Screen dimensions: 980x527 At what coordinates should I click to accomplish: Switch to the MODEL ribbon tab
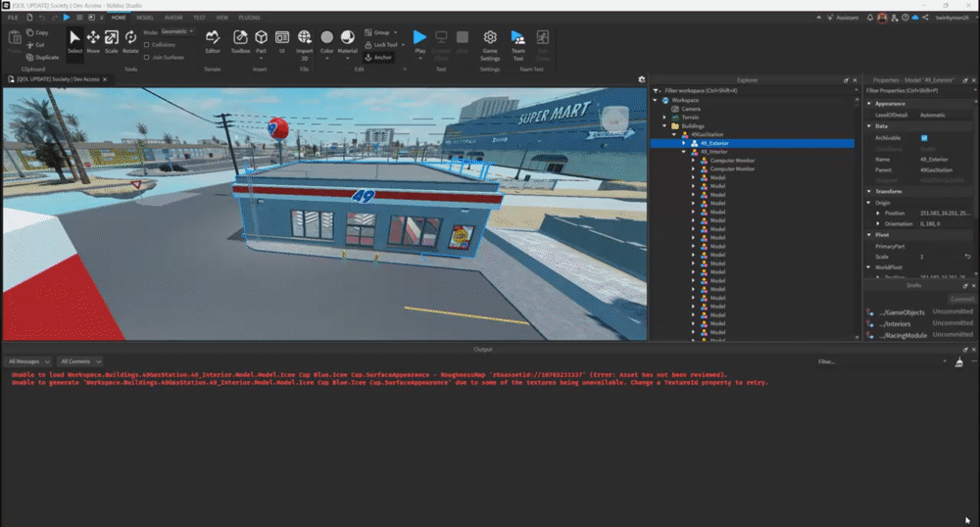145,18
